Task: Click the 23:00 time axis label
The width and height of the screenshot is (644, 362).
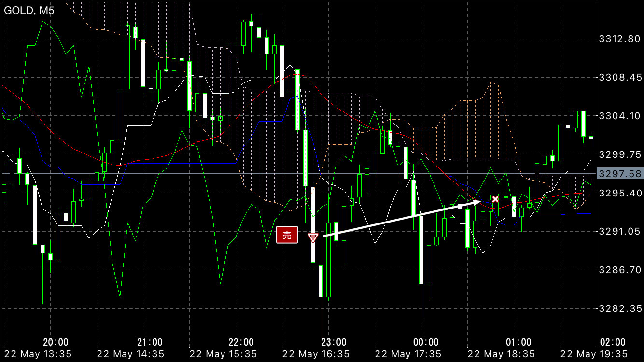Action: pos(334,342)
